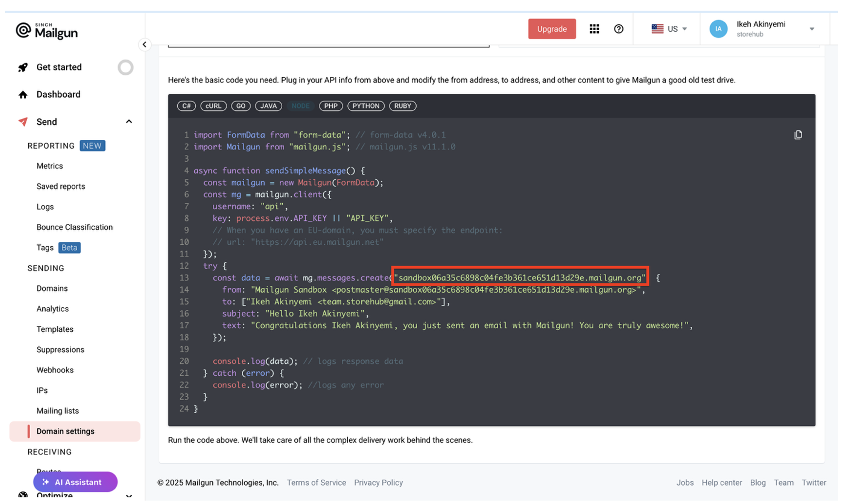
Task: Select the NODE code tab
Action: point(301,106)
